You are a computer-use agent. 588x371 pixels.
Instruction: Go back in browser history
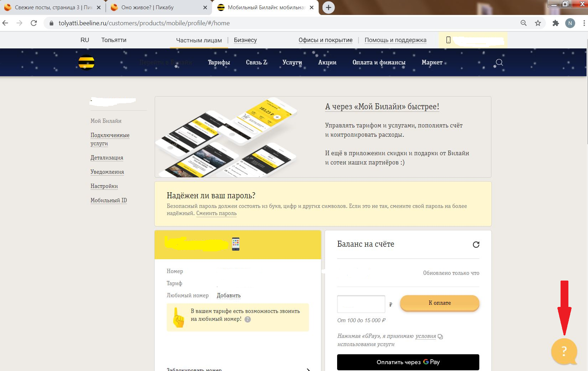[5, 23]
